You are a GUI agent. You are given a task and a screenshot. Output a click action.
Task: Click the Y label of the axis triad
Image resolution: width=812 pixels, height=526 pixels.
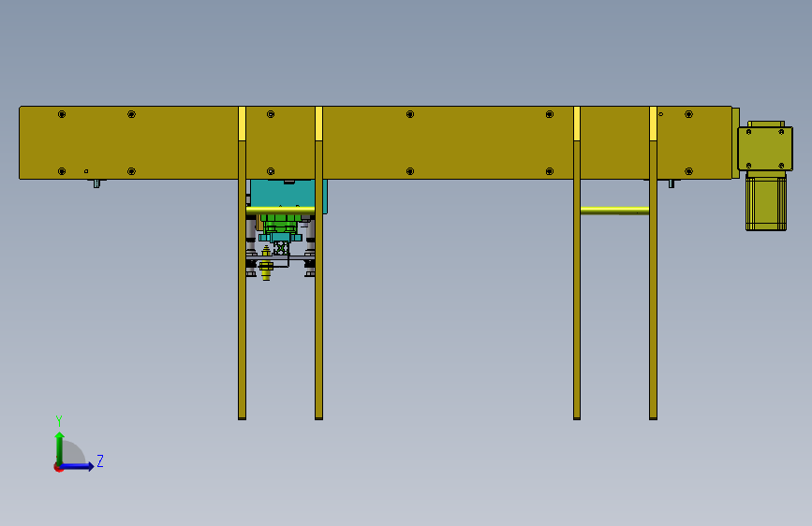(x=59, y=421)
